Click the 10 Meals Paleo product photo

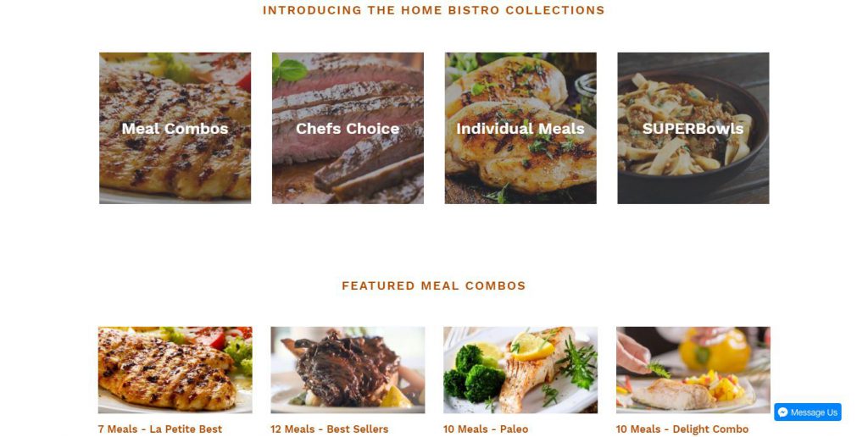(520, 370)
